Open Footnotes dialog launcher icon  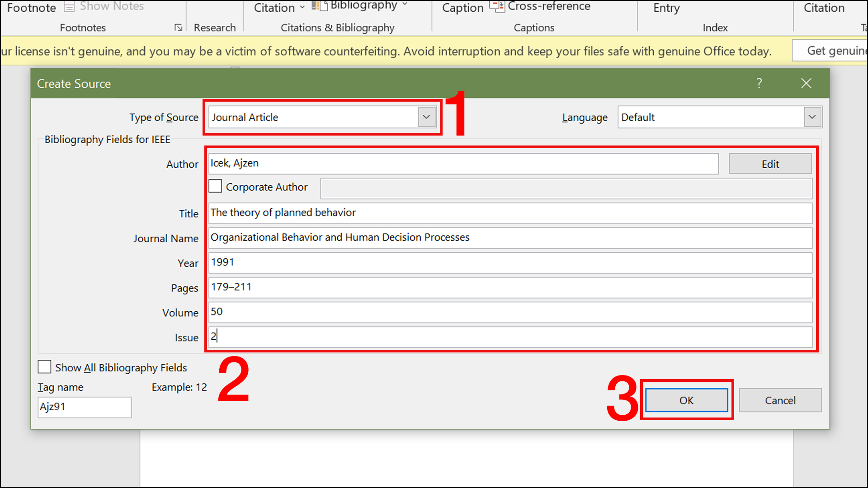click(178, 28)
